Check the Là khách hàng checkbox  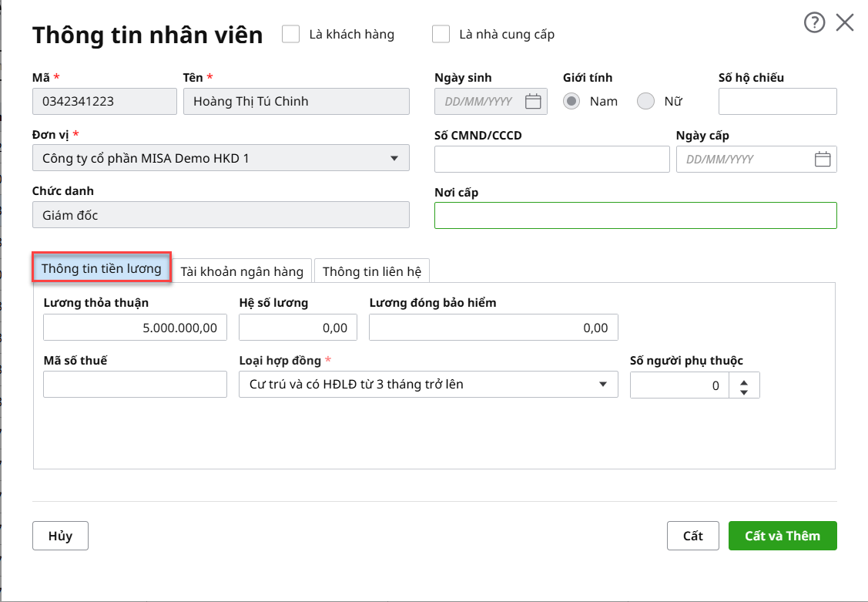[291, 34]
